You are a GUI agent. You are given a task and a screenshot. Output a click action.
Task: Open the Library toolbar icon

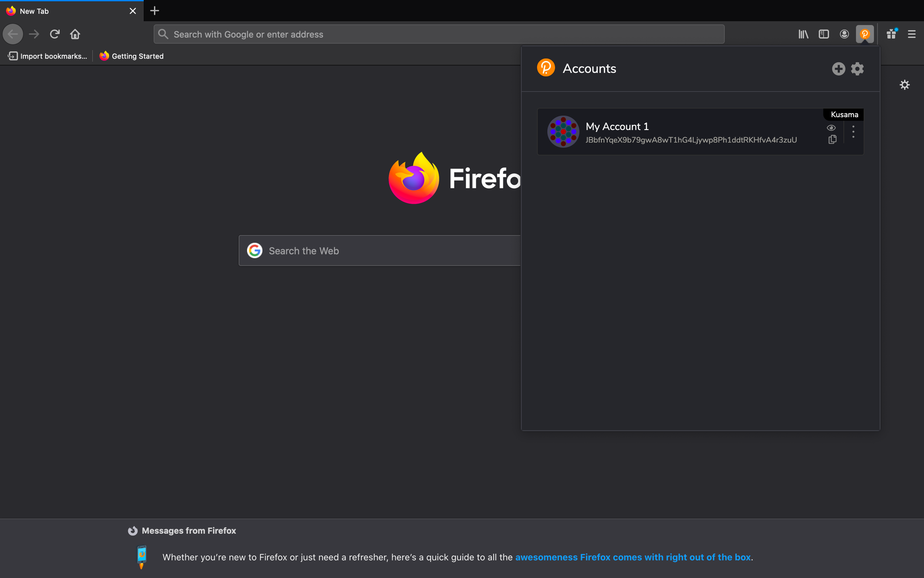click(x=803, y=34)
